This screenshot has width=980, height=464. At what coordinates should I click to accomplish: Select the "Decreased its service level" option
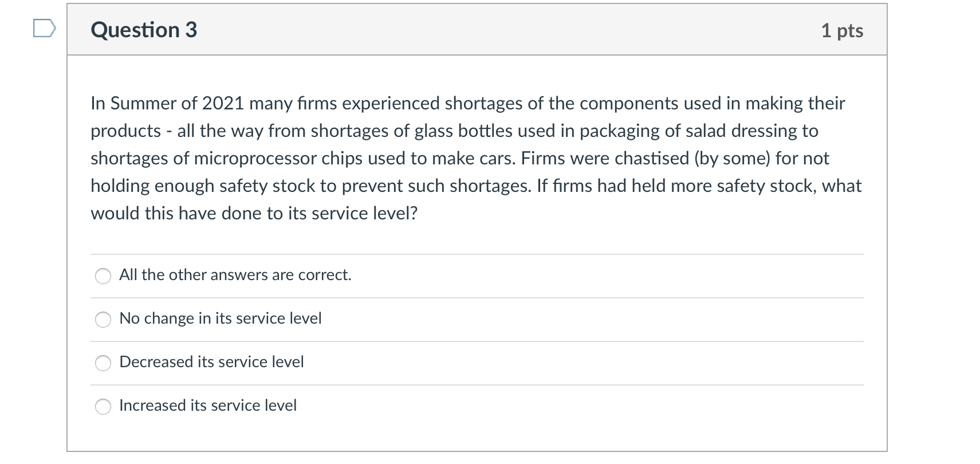tap(103, 363)
